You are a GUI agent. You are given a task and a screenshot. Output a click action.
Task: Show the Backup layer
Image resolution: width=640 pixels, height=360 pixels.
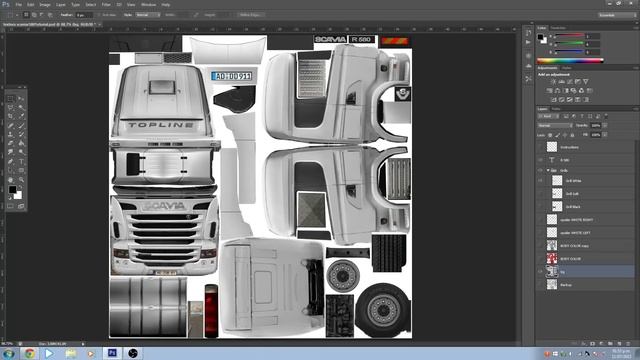point(540,284)
